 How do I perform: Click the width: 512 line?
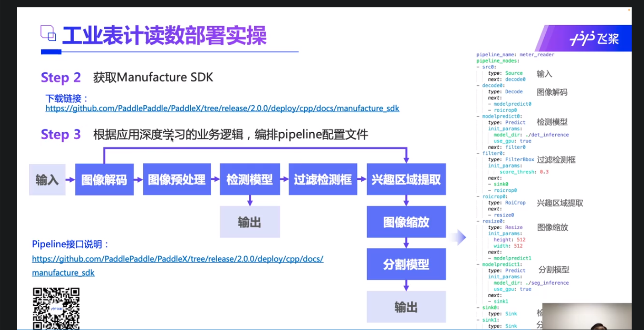(x=508, y=246)
